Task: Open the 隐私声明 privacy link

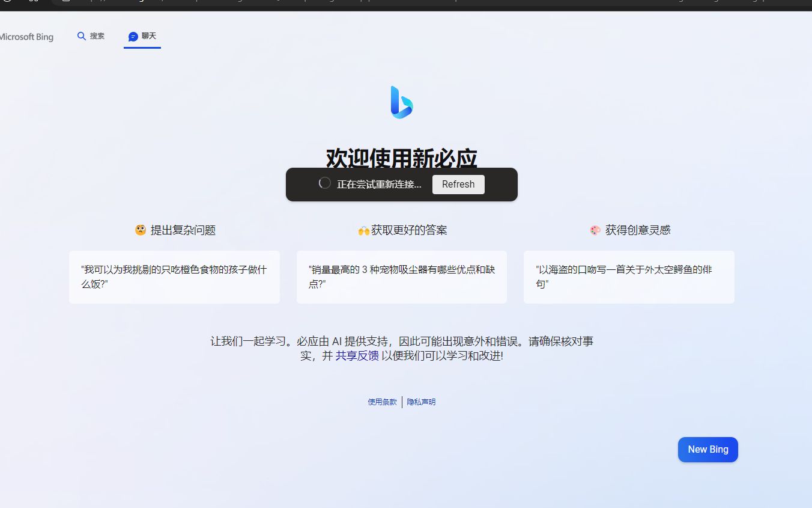Action: click(x=421, y=402)
